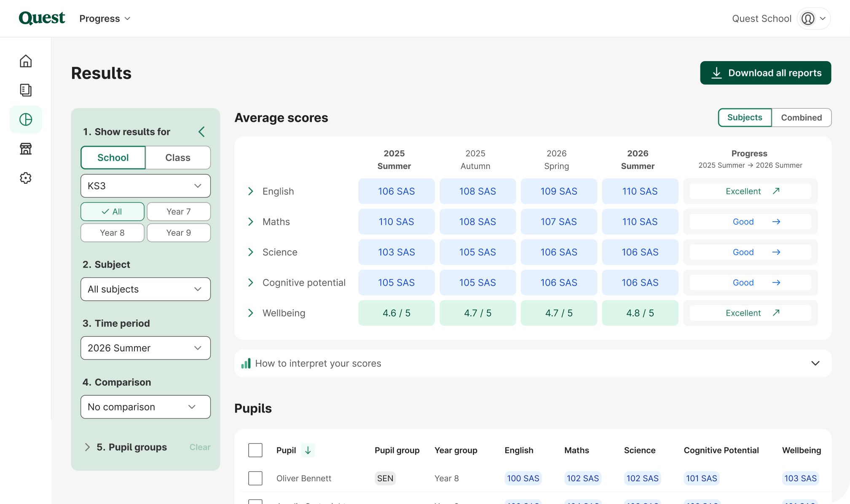This screenshot has height=504, width=850.
Task: Click Oliver Bennett's 101 SAS Cognitive score
Action: pyautogui.click(x=702, y=478)
